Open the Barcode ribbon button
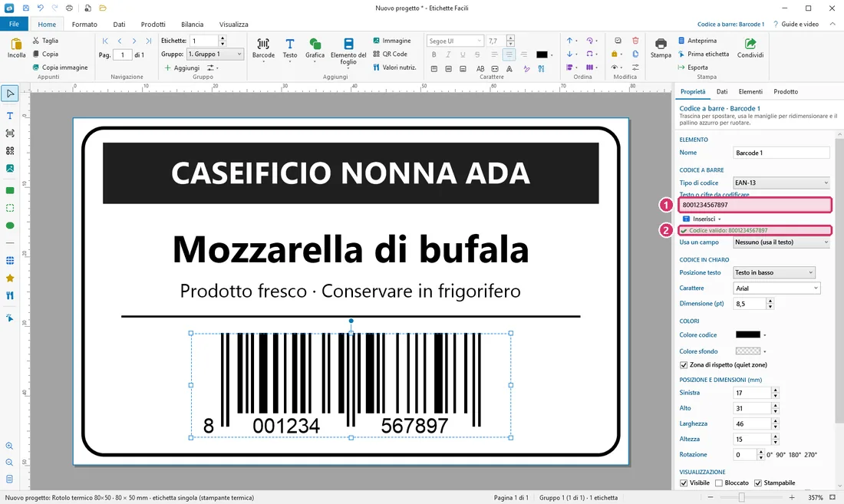 (263, 50)
